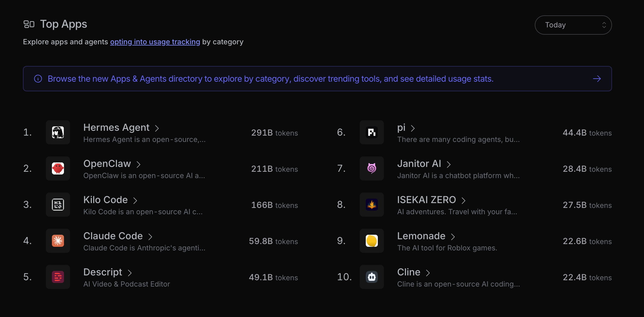Click the Top Apps grid icon

point(29,24)
